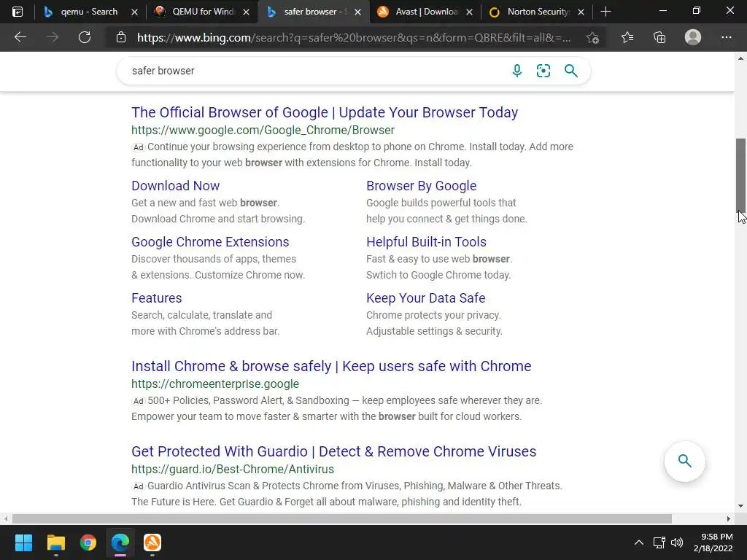Add this page to favorites
The width and height of the screenshot is (747, 560).
(x=592, y=38)
